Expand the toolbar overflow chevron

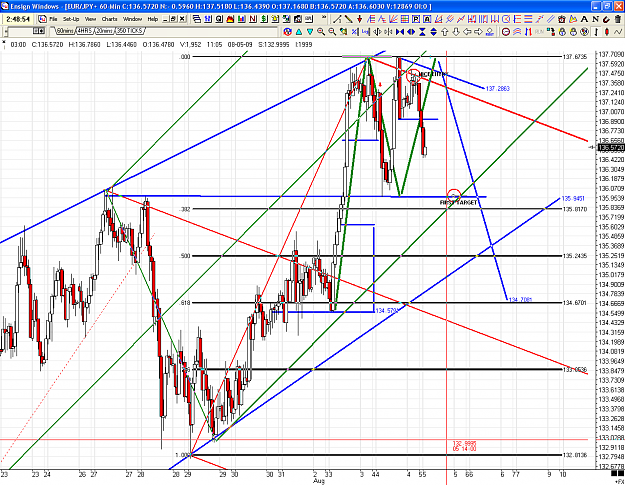click(324, 17)
